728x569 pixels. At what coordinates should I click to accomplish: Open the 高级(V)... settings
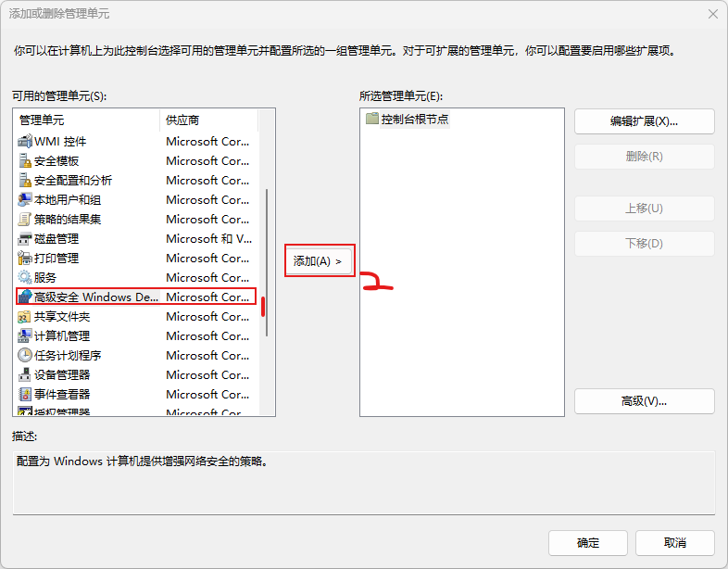(644, 401)
